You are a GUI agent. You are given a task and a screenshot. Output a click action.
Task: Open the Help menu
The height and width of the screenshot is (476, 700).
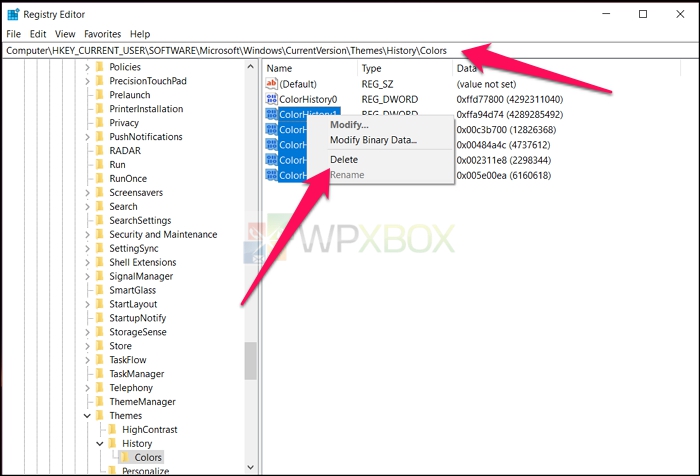pyautogui.click(x=140, y=34)
